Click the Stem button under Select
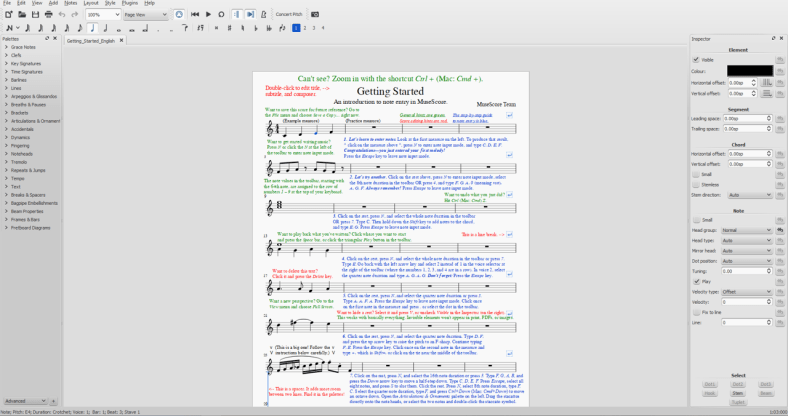The image size is (788, 416). pos(736,394)
